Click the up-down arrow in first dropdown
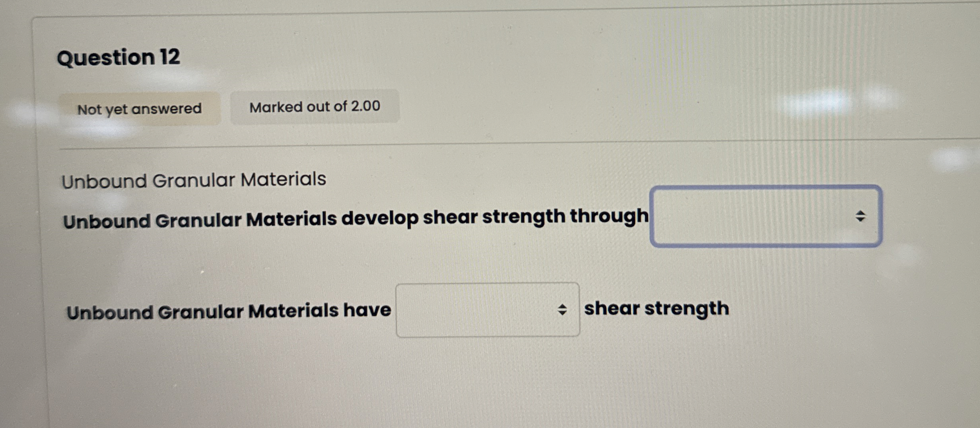 point(860,216)
